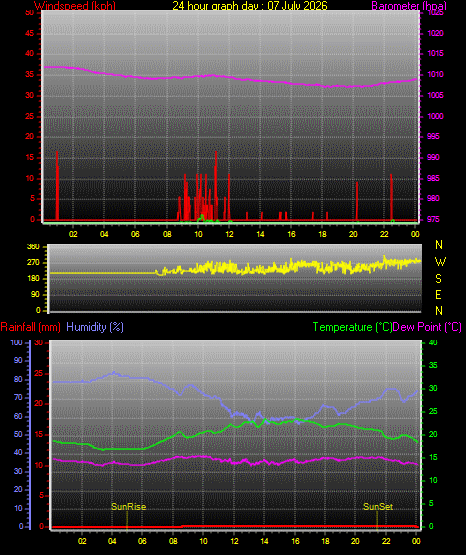
Task: Click the wind spike near 22 o'clock
Action: [x=391, y=196]
